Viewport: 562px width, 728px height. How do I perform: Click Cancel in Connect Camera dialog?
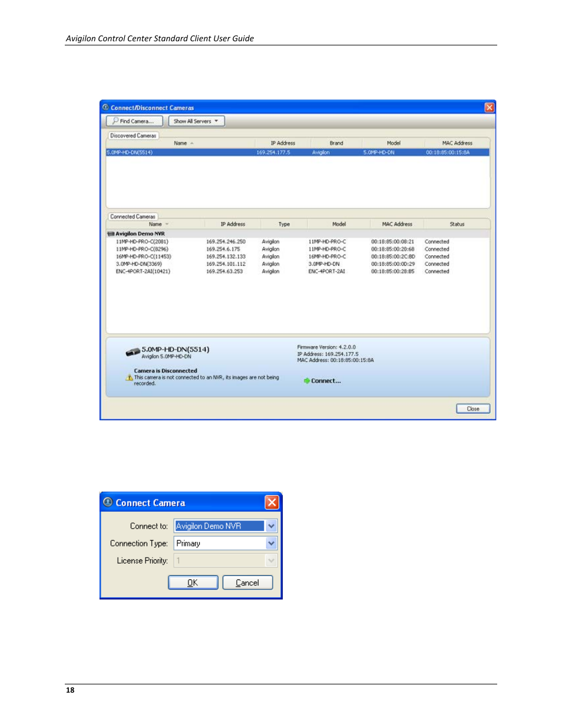pyautogui.click(x=247, y=582)
